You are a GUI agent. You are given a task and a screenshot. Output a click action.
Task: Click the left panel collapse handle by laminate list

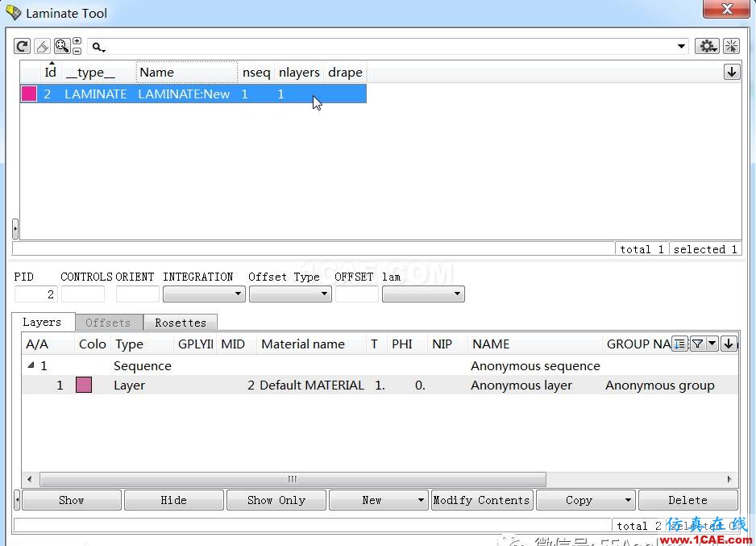point(15,228)
